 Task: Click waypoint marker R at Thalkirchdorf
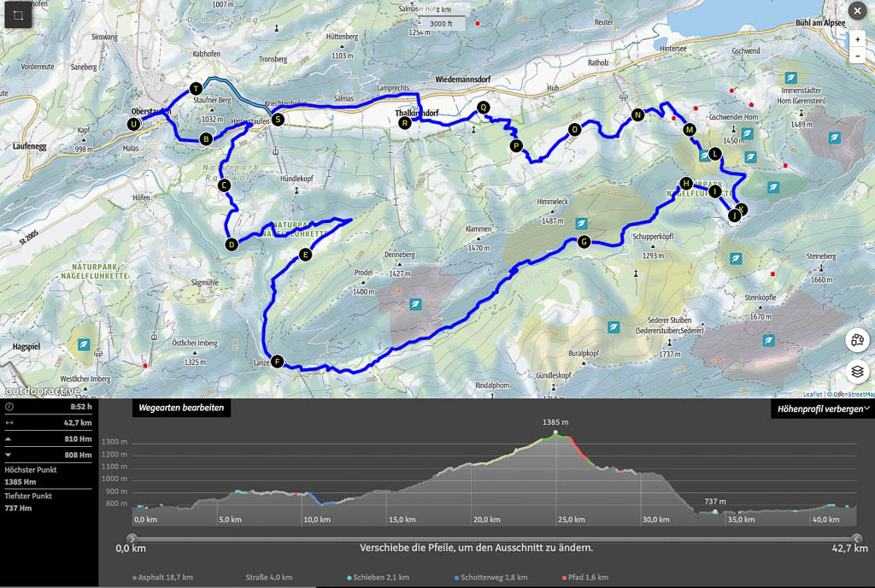(x=405, y=123)
